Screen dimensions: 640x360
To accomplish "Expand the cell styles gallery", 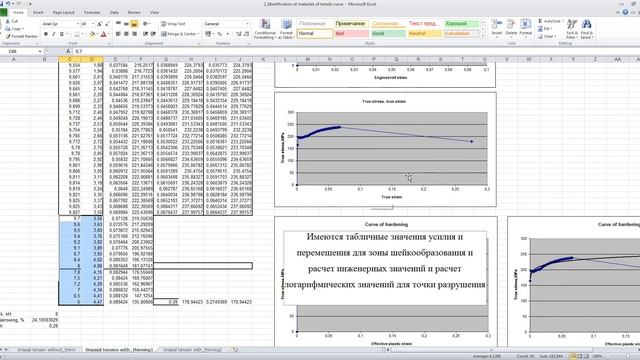I will pos(483,36).
